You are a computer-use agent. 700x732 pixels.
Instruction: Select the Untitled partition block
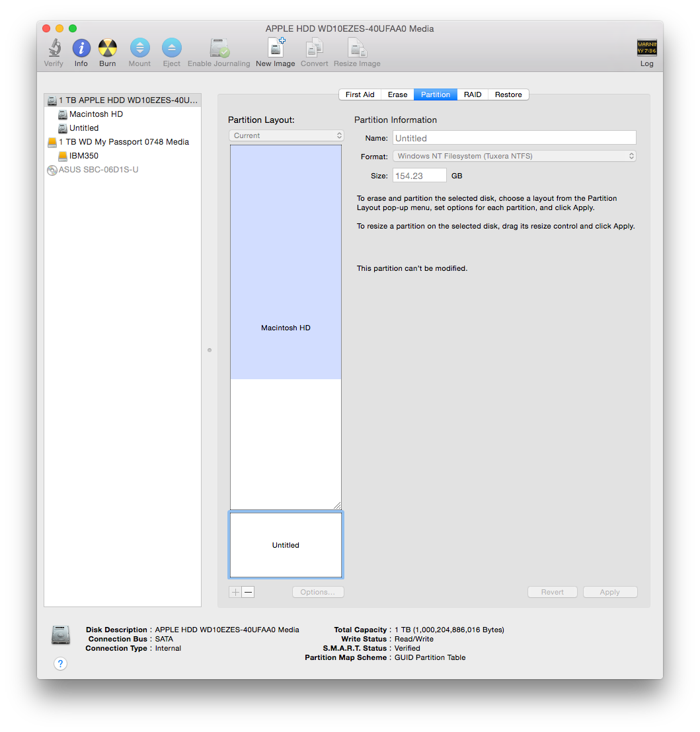click(x=286, y=545)
